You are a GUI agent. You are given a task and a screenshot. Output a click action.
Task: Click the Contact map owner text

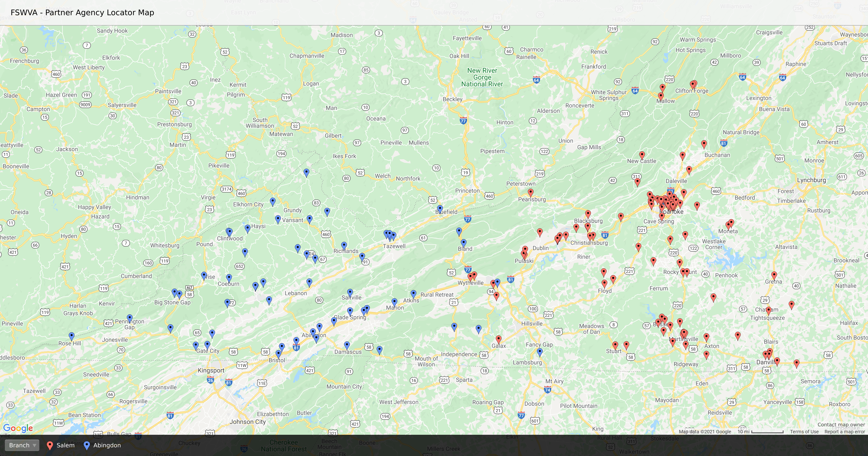click(841, 425)
